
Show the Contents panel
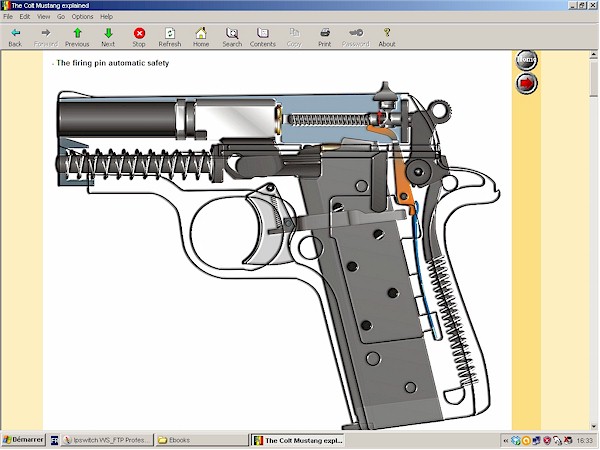point(263,38)
